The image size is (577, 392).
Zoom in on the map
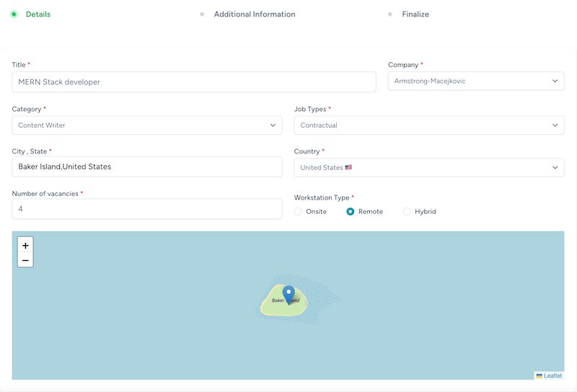point(25,245)
